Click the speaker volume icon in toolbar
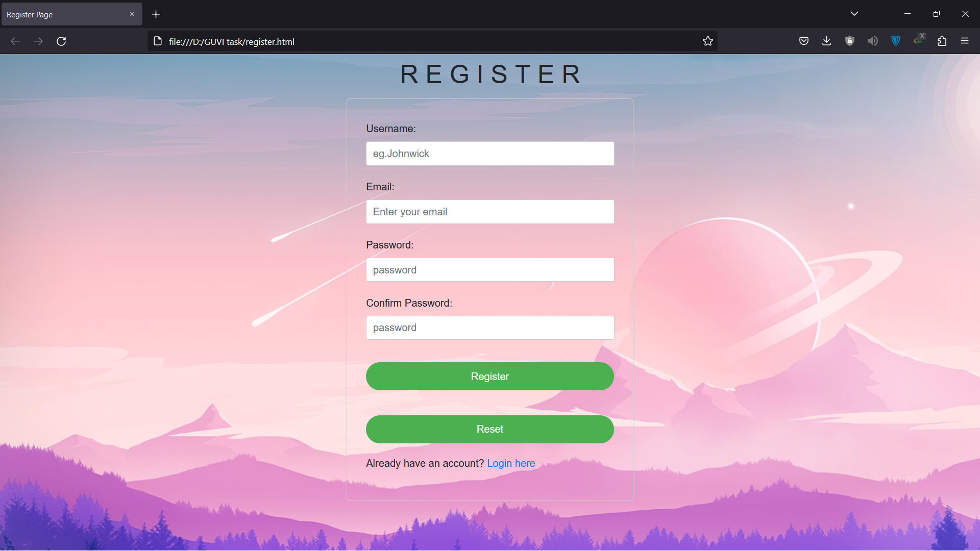This screenshot has height=551, width=980. (x=872, y=41)
